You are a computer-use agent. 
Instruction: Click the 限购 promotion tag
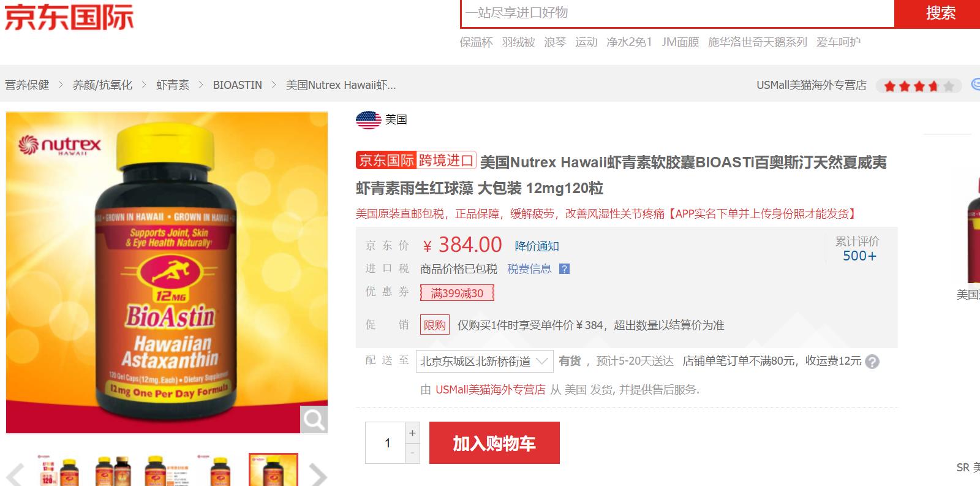(x=435, y=325)
